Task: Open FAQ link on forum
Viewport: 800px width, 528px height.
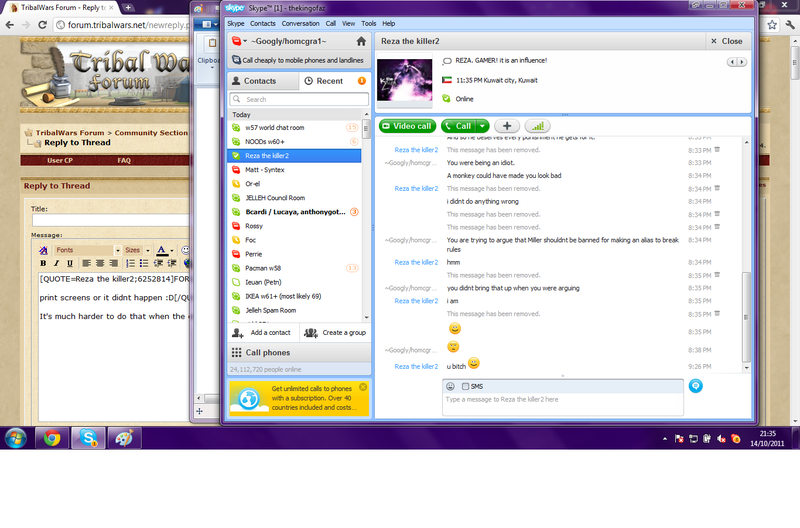Action: tap(124, 160)
